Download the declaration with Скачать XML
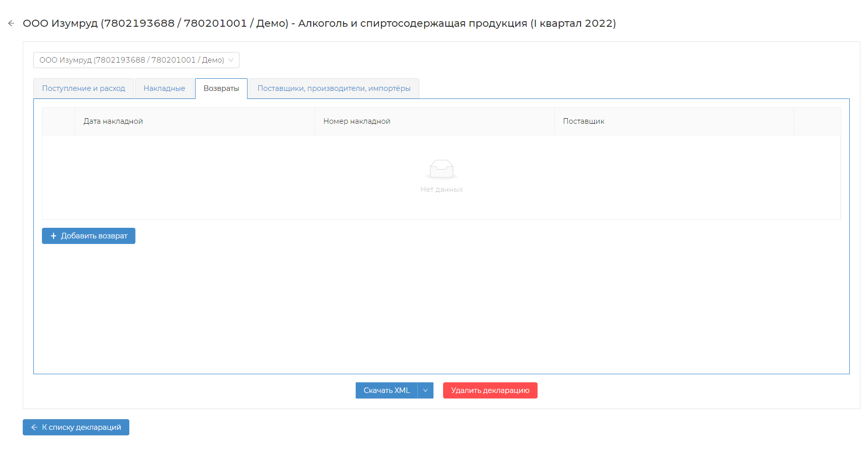 [x=387, y=390]
